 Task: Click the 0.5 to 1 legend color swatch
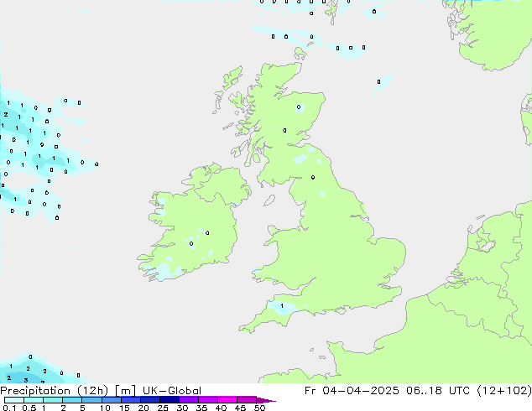(x=34, y=400)
